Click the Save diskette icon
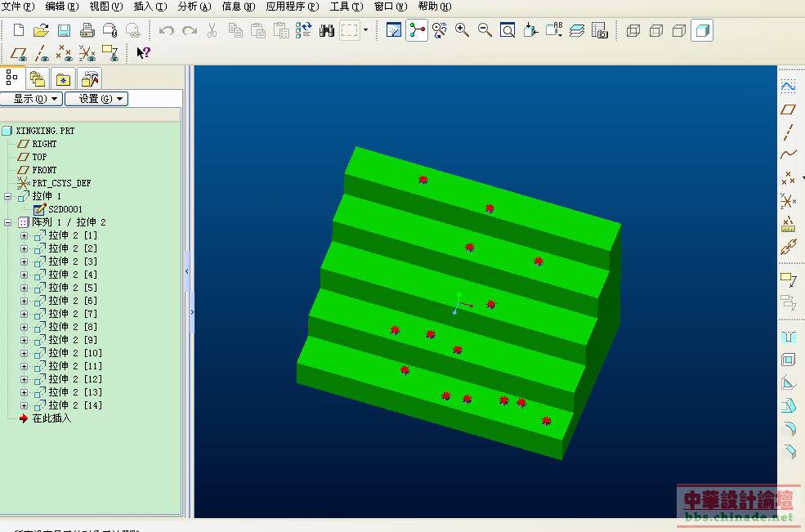This screenshot has width=805, height=532. click(64, 31)
